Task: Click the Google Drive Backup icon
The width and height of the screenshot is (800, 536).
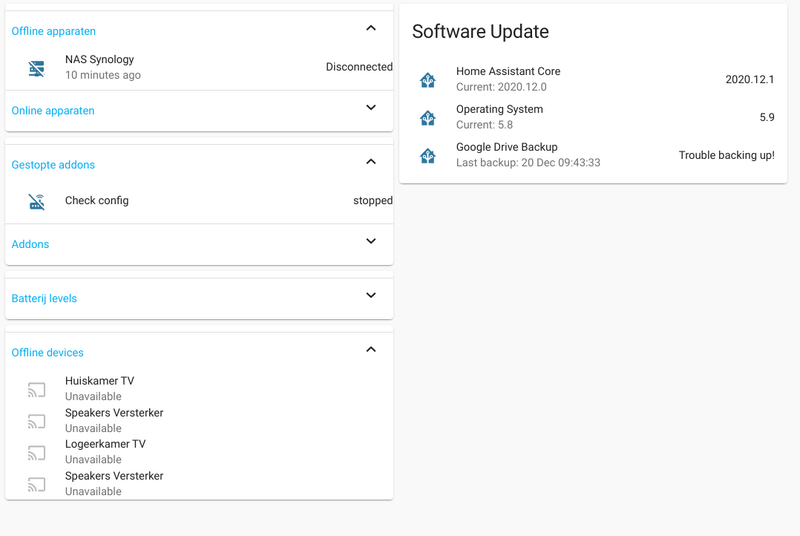Action: [x=428, y=156]
